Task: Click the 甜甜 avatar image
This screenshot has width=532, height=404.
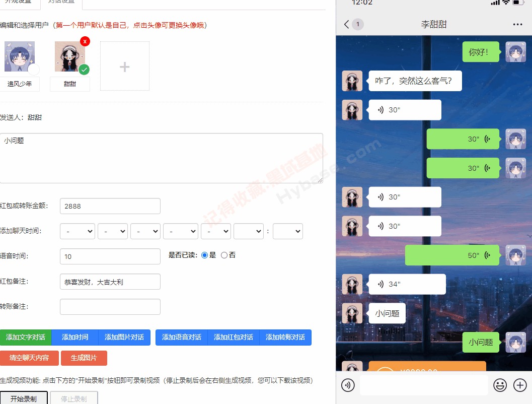Action: [69, 56]
